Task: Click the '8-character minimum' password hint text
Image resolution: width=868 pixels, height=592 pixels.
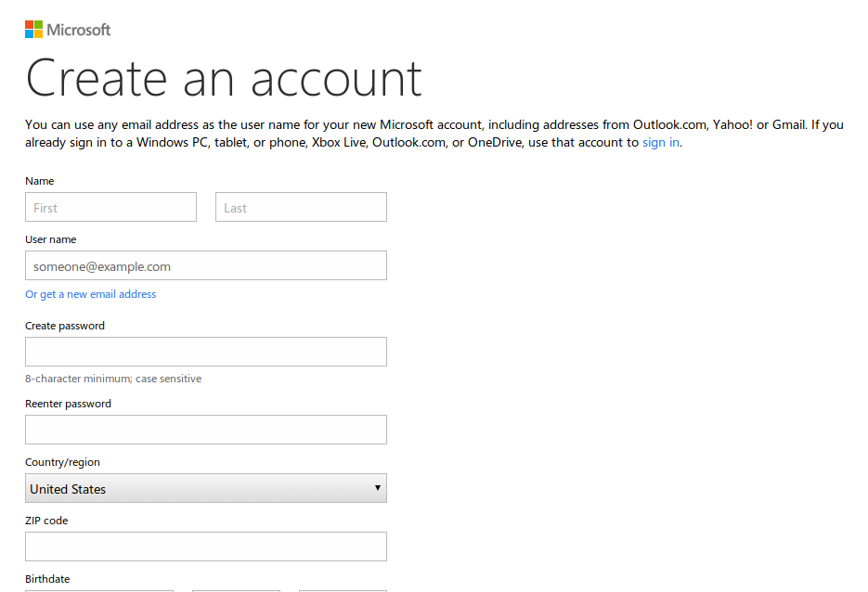Action: (113, 379)
